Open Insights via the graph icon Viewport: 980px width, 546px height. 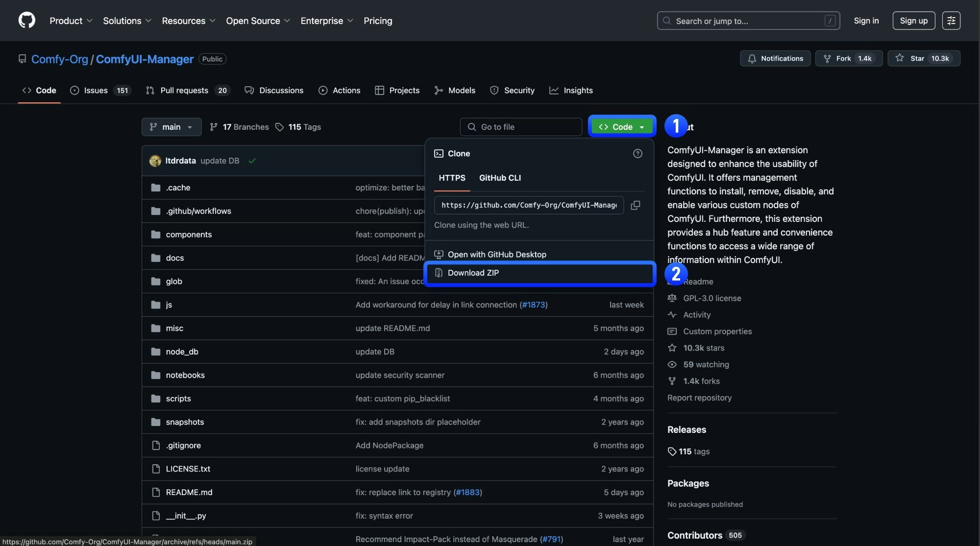554,90
